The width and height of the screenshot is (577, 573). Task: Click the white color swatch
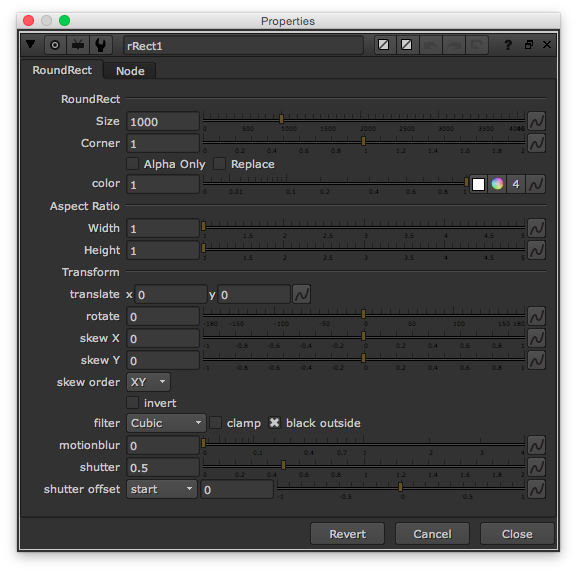point(478,184)
